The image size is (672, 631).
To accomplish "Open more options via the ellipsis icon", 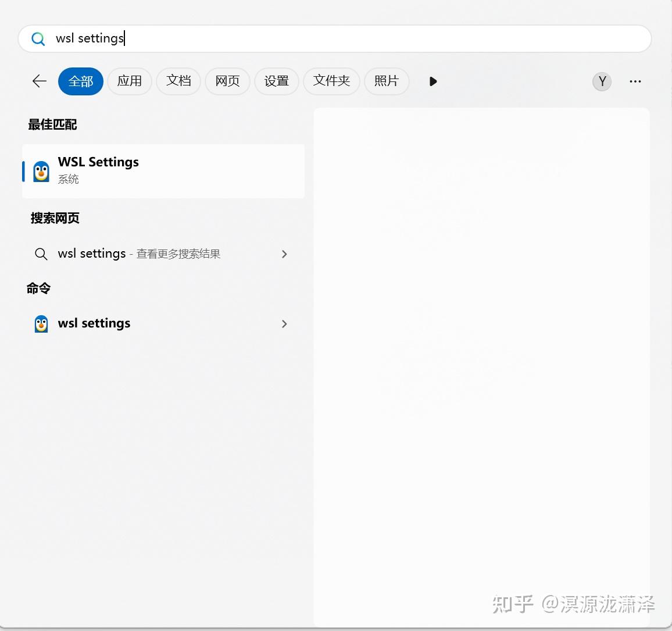I will click(635, 81).
